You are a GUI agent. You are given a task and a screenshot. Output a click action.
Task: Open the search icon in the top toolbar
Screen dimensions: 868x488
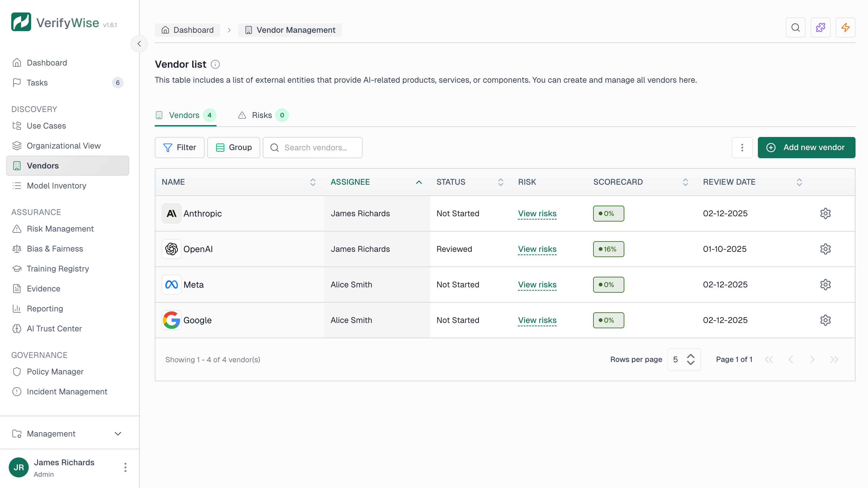(795, 28)
